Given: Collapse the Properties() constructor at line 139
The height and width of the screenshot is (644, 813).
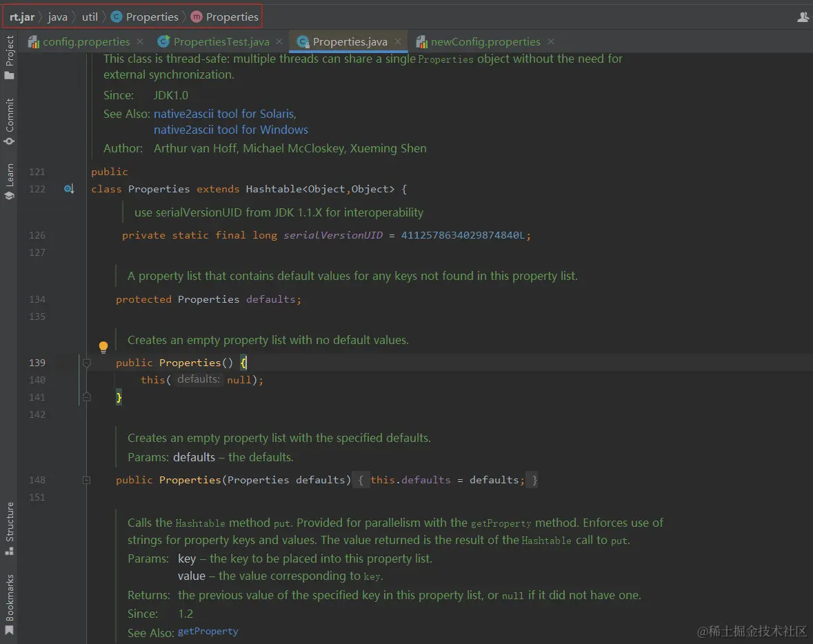Looking at the screenshot, I should point(87,363).
